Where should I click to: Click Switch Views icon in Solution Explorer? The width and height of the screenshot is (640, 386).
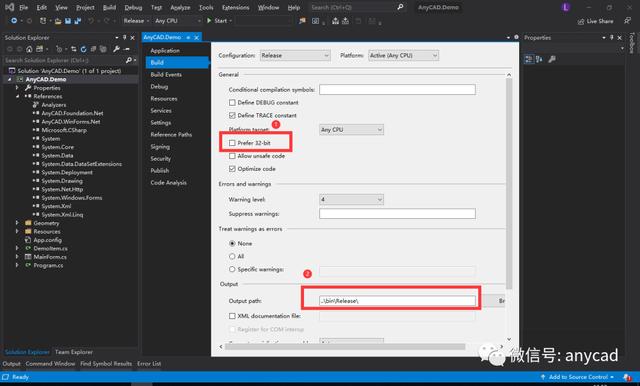[39, 49]
